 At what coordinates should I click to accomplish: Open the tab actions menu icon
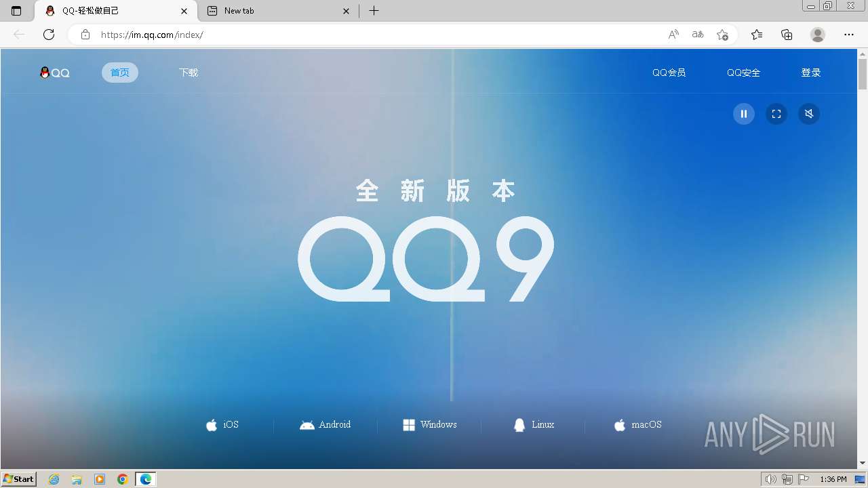coord(16,11)
